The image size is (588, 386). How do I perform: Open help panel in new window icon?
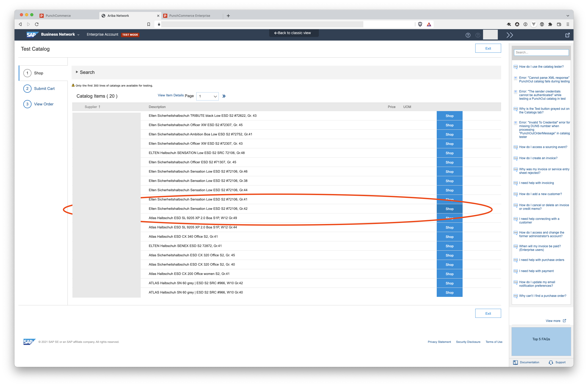click(568, 35)
